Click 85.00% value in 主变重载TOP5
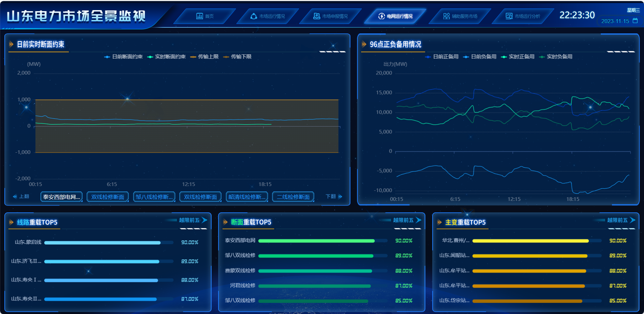Viewport: 644px width, 314px height. (618, 300)
